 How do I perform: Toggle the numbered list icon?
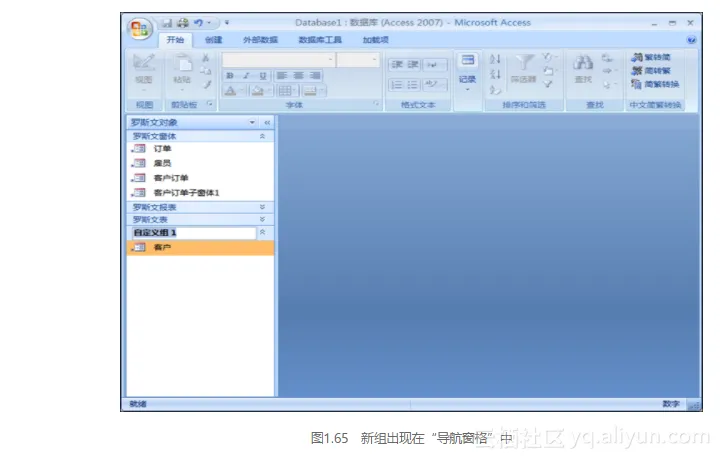[396, 85]
